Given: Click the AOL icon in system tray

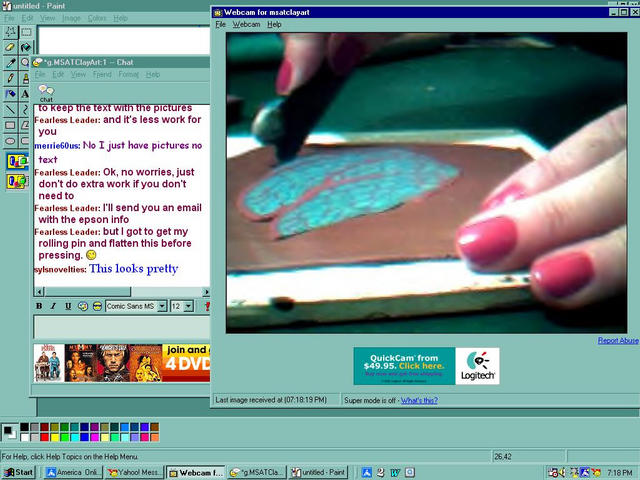Looking at the screenshot, I should click(584, 473).
